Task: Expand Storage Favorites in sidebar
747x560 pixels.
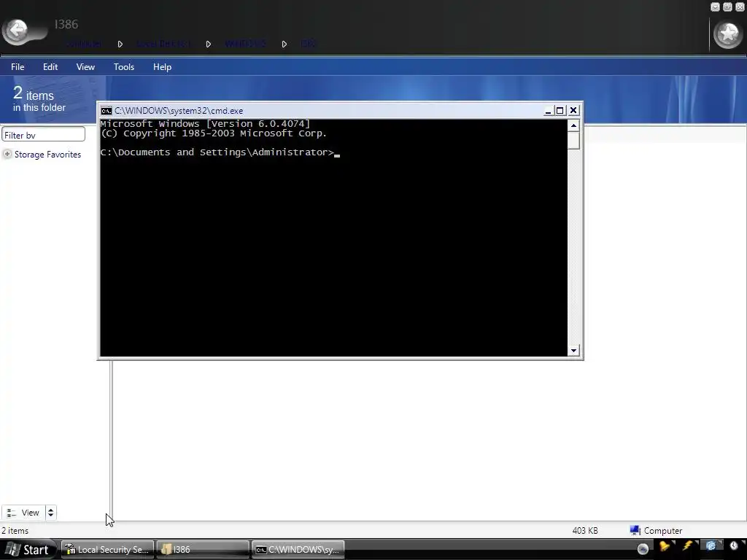Action: 7,154
